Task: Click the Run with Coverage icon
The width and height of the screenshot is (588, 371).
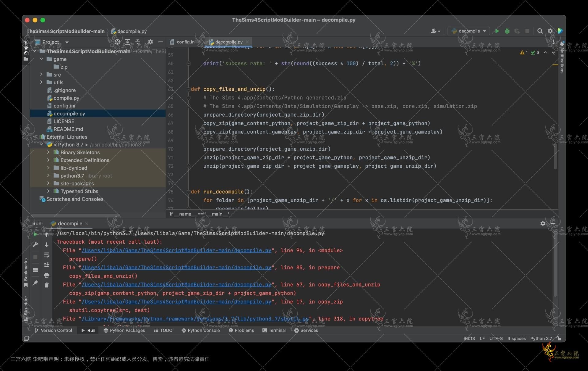Action: (x=517, y=31)
